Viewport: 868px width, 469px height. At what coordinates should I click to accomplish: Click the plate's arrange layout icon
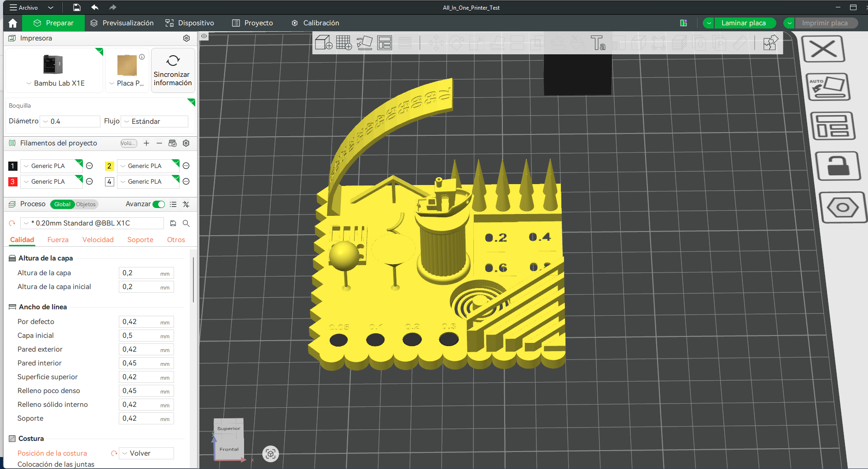click(833, 126)
